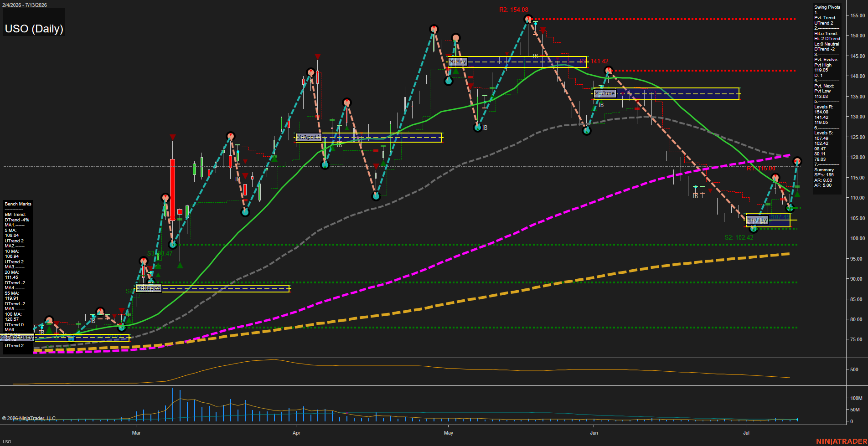Click the tallest blue volume bar in March

[172, 404]
